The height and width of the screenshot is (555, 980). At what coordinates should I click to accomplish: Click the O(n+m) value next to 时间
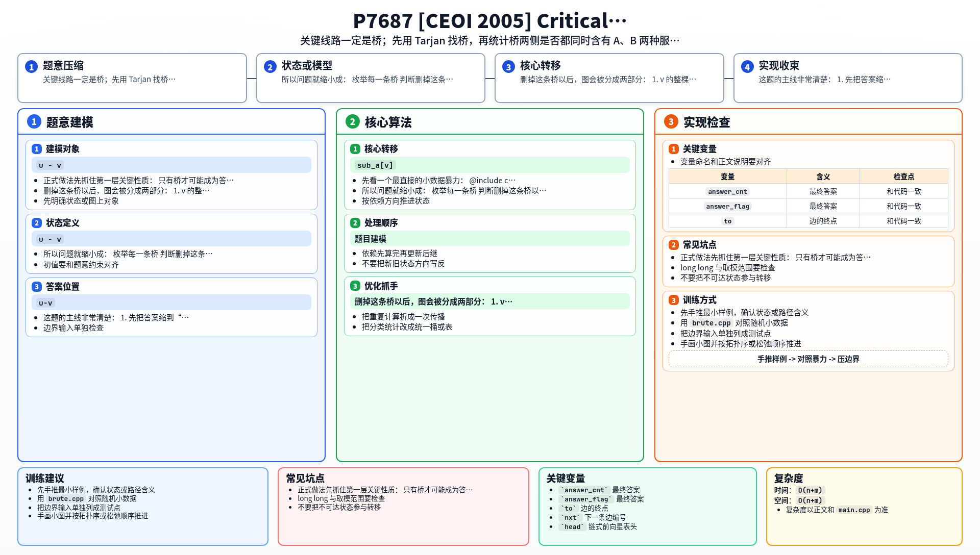click(810, 490)
